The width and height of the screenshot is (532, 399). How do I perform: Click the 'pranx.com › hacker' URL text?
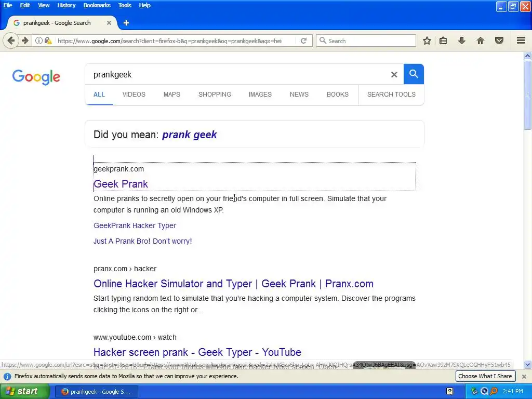[x=125, y=269]
